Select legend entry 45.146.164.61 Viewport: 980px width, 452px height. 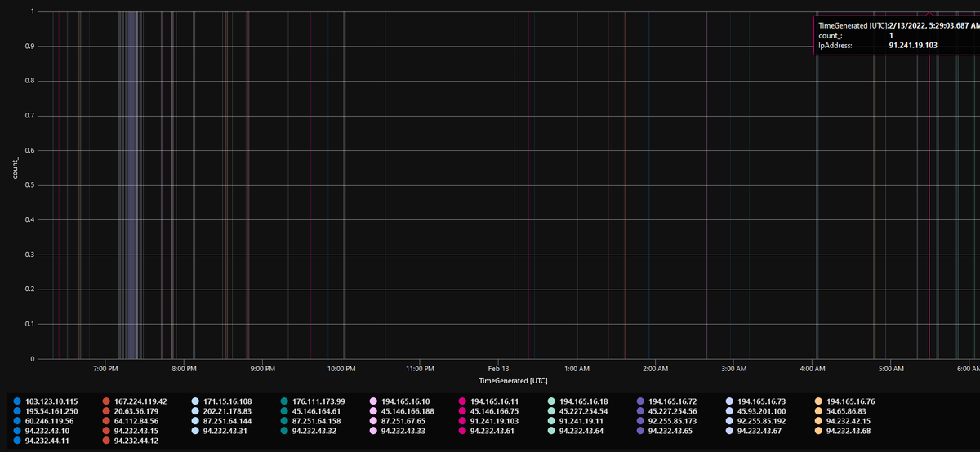click(310, 411)
